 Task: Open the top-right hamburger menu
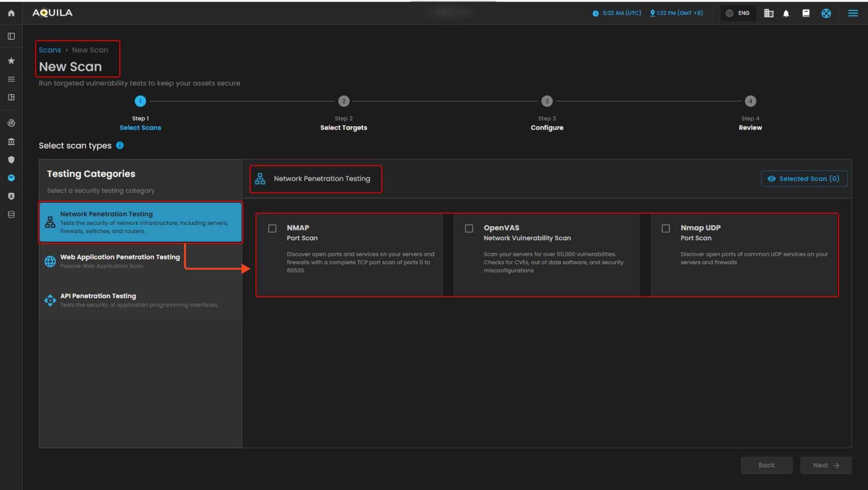click(853, 13)
